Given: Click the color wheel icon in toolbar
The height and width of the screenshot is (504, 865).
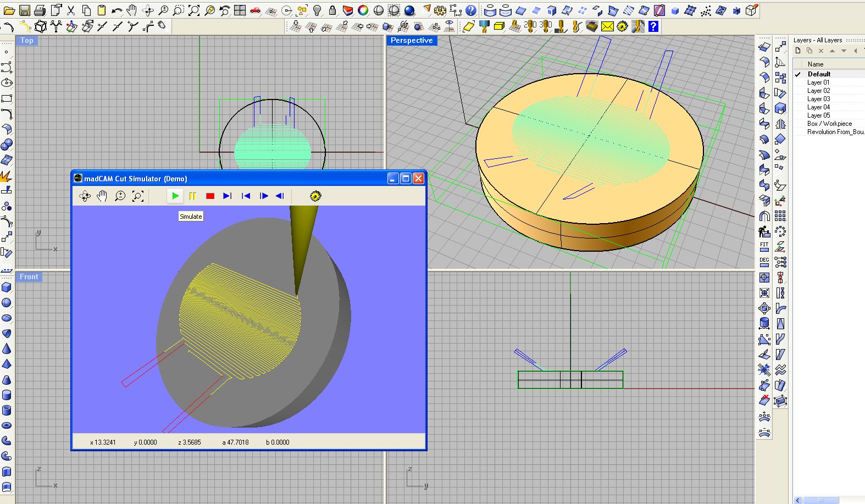Looking at the screenshot, I should 363,10.
